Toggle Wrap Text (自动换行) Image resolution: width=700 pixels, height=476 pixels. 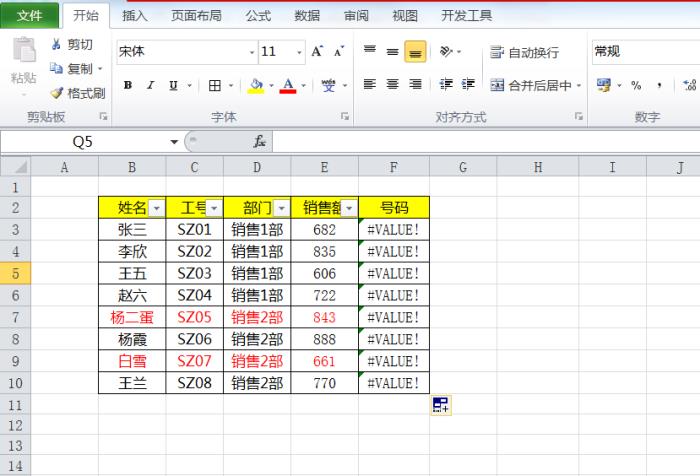coord(524,52)
